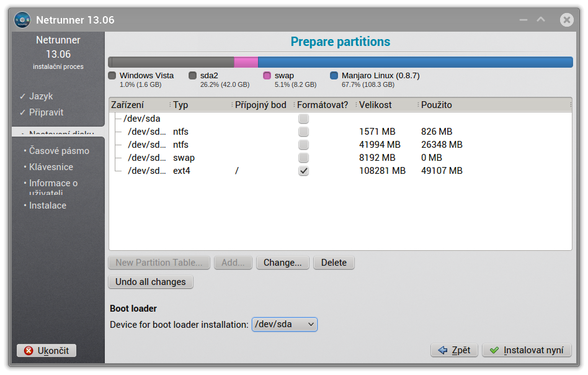Viewport: 588px width, 375px height.
Task: Close the Netrunner 13.06 window
Action: (x=567, y=19)
